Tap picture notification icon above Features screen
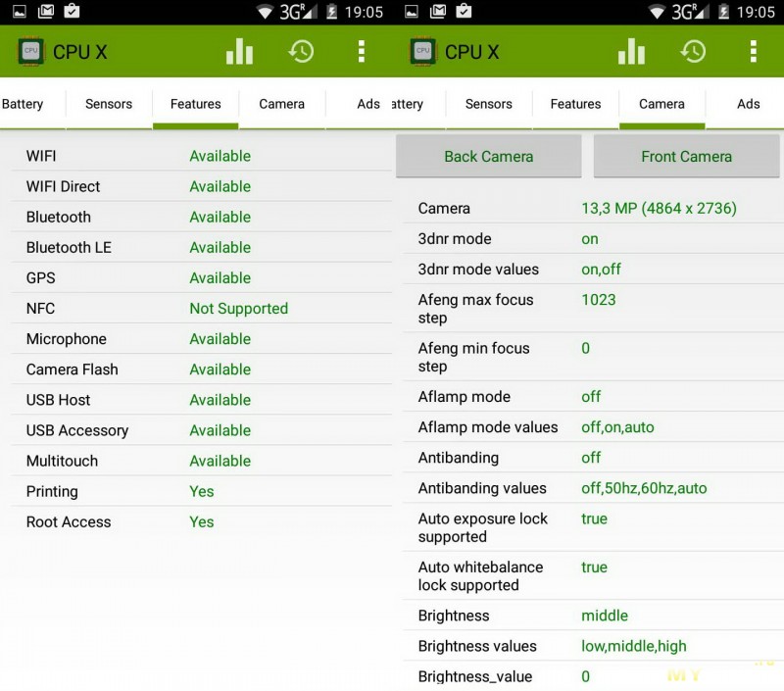Screen dimensions: 784x691 pos(20,11)
